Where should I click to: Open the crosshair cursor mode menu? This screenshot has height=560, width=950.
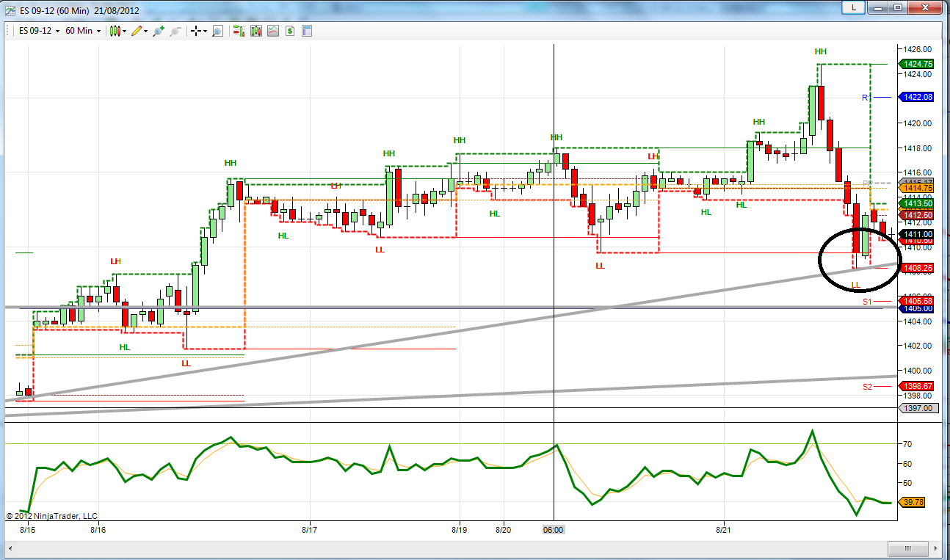199,31
